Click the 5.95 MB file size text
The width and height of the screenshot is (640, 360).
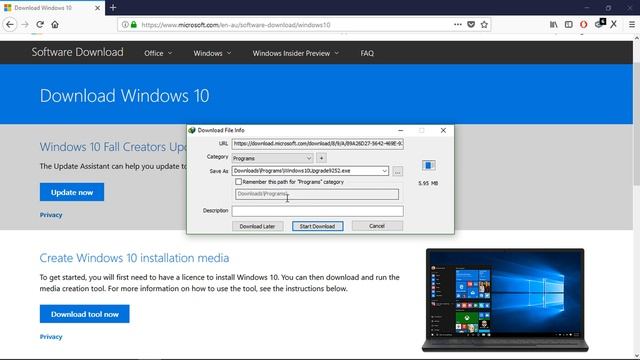[x=428, y=183]
